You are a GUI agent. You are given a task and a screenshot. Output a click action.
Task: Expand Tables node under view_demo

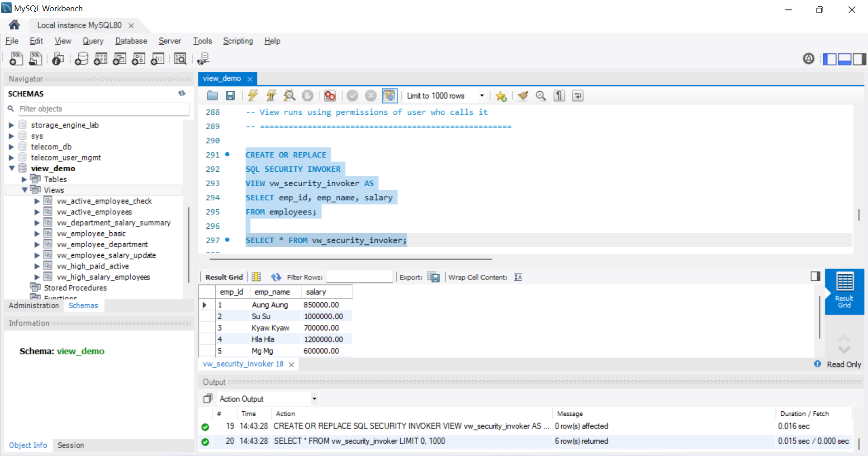[24, 179]
